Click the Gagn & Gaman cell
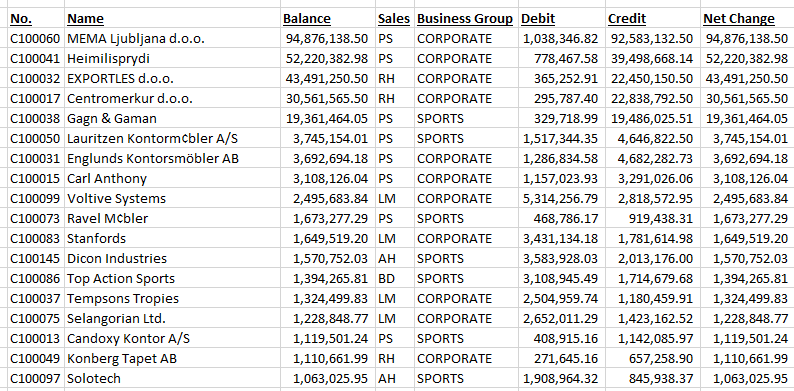The image size is (794, 391). click(x=172, y=119)
